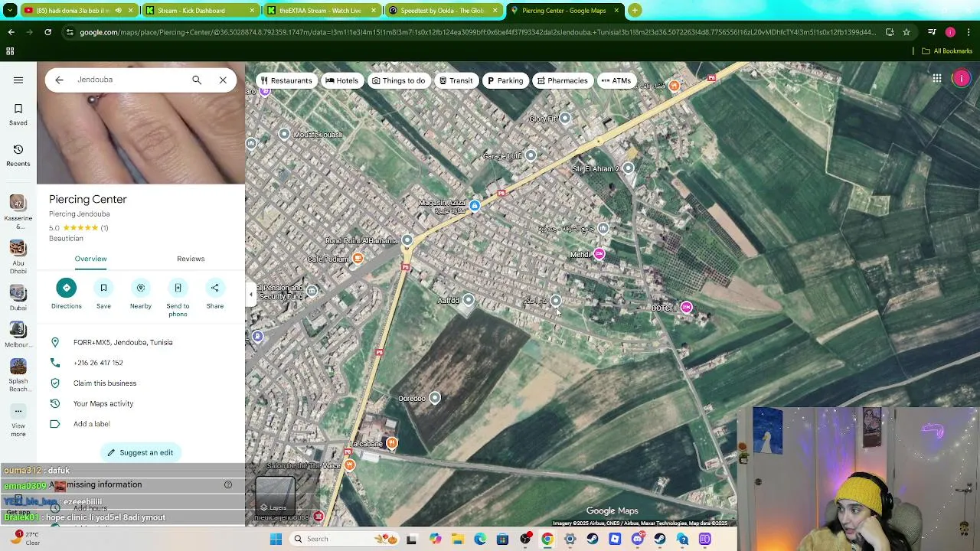
Task: Open the Chrome three-dot menu
Action: (x=969, y=32)
